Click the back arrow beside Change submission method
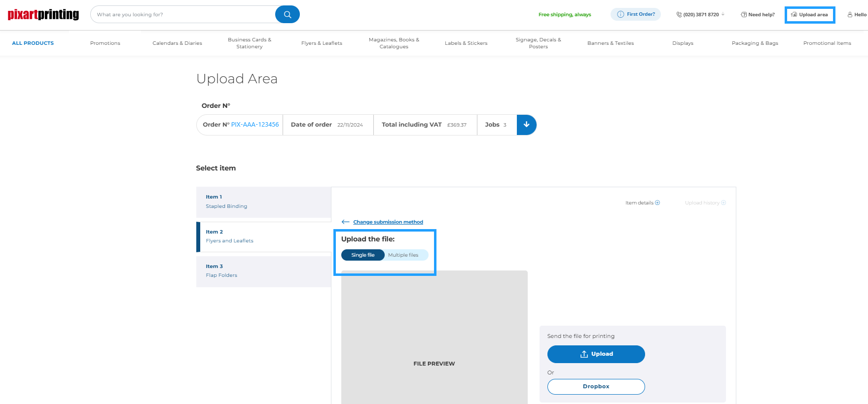This screenshot has width=868, height=404. [345, 222]
